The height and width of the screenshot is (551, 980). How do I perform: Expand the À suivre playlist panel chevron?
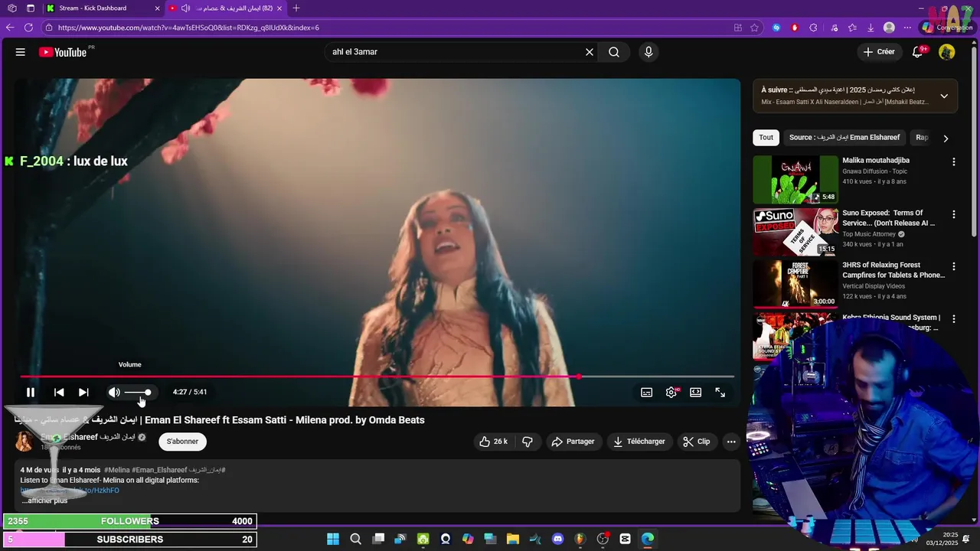pyautogui.click(x=944, y=96)
